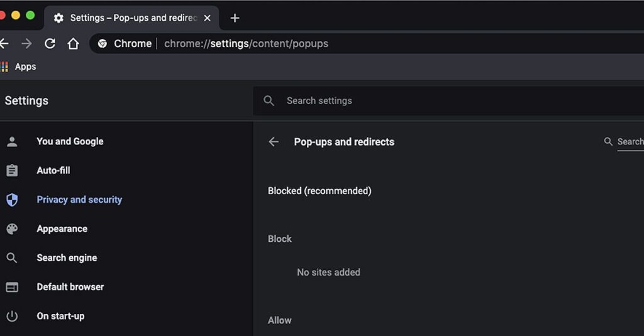
Task: Click the You and Google person icon
Action: [12, 141]
